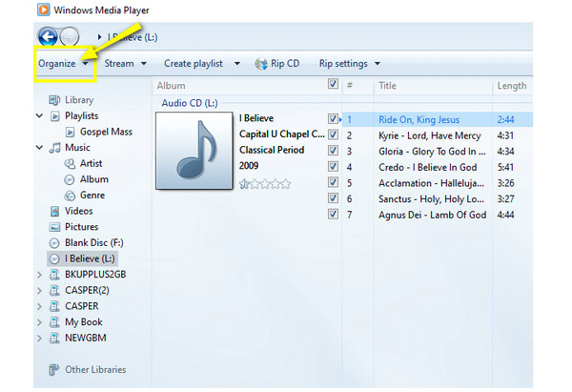572x392 pixels.
Task: Click the breadcrumb arrow before I Believe
Action: click(x=99, y=37)
